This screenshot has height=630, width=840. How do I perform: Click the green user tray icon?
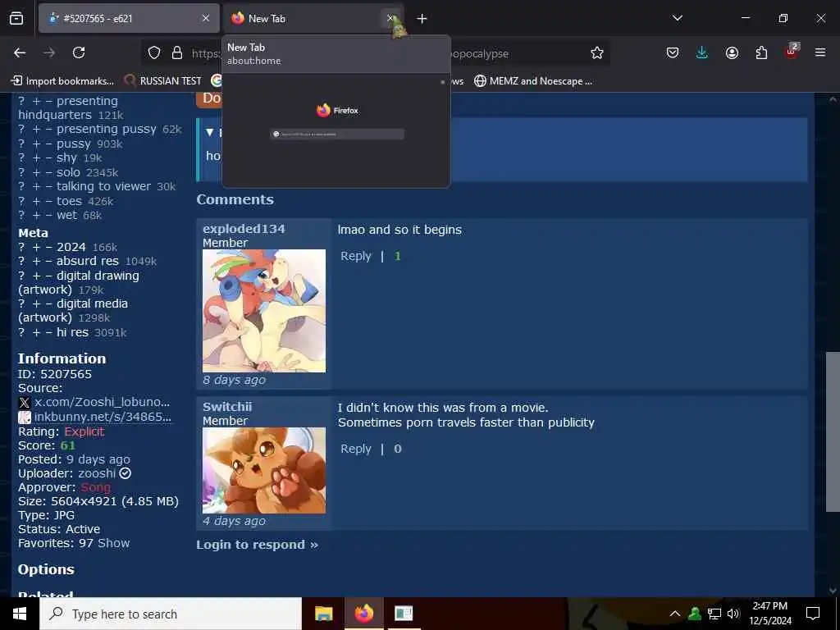coord(695,614)
